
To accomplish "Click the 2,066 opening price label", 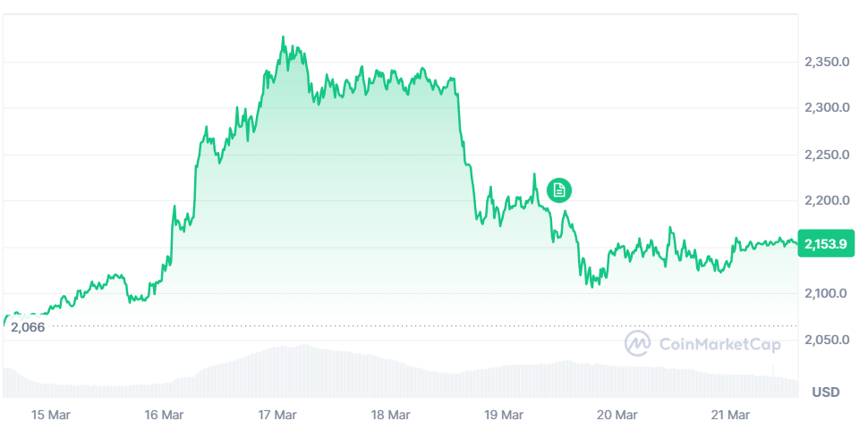I will click(x=25, y=327).
